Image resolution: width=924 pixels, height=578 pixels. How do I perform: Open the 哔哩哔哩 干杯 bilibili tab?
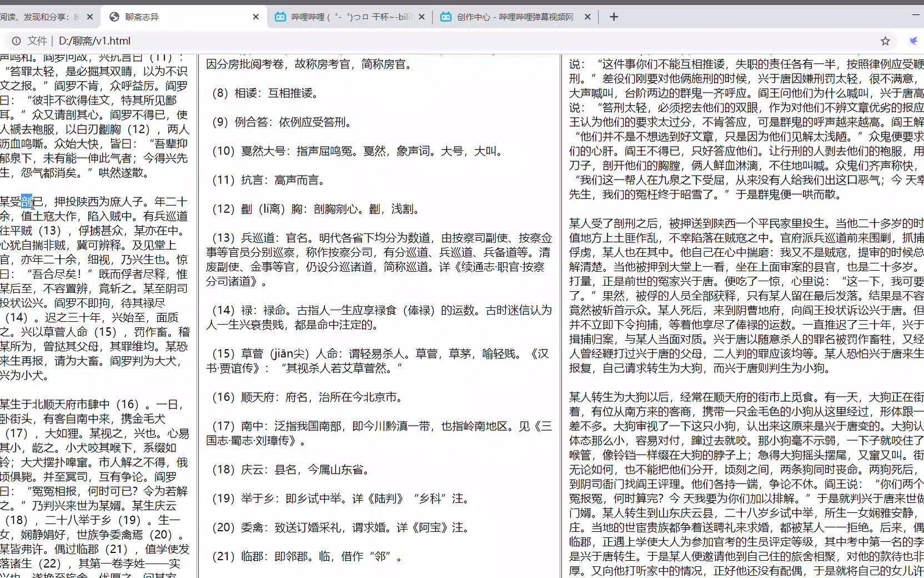(350, 17)
